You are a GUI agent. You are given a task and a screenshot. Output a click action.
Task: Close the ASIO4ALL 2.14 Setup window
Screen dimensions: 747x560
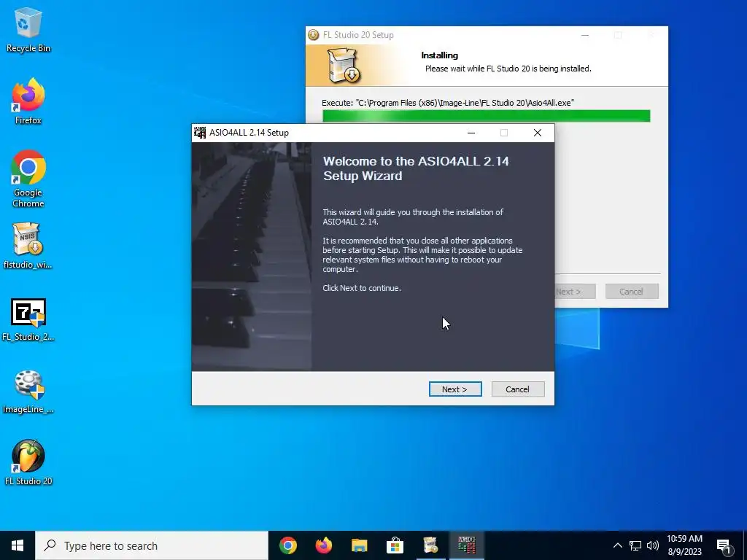coord(538,133)
